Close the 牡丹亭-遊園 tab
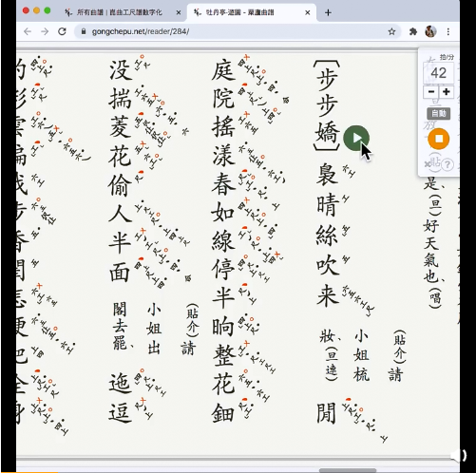The height and width of the screenshot is (473, 476). [308, 12]
